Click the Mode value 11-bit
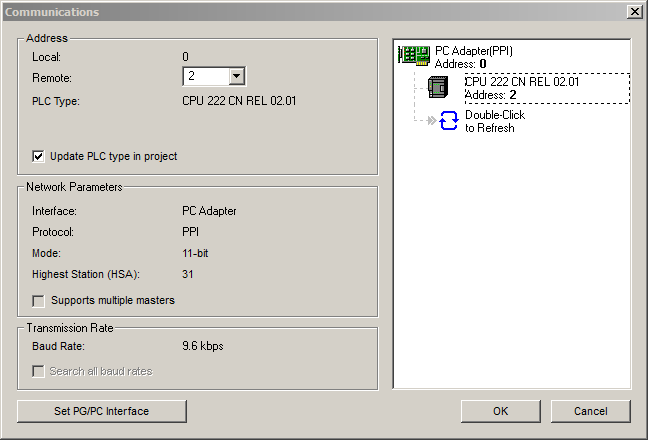The width and height of the screenshot is (648, 440). click(x=195, y=253)
